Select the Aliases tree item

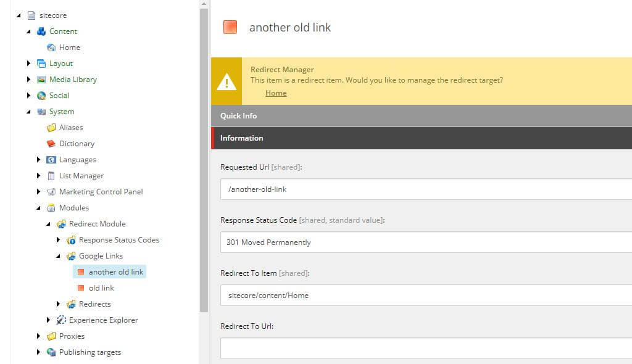pos(71,128)
